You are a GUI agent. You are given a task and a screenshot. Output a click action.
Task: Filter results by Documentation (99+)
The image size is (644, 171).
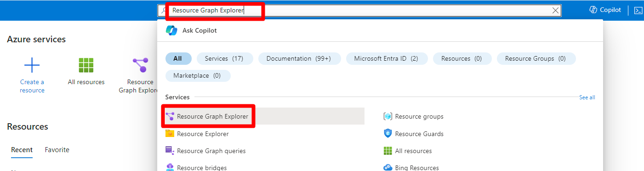(300, 58)
